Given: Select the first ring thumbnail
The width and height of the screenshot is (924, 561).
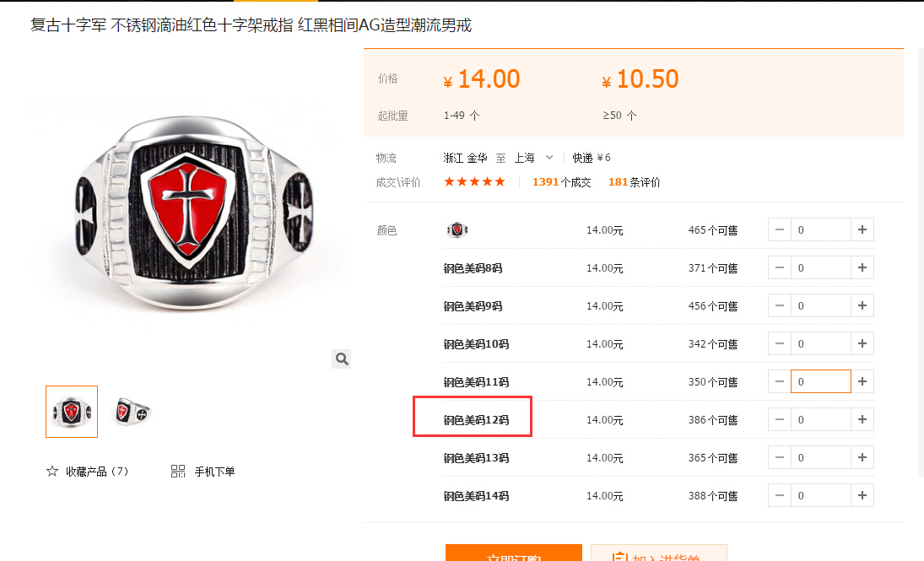Looking at the screenshot, I should [x=72, y=412].
